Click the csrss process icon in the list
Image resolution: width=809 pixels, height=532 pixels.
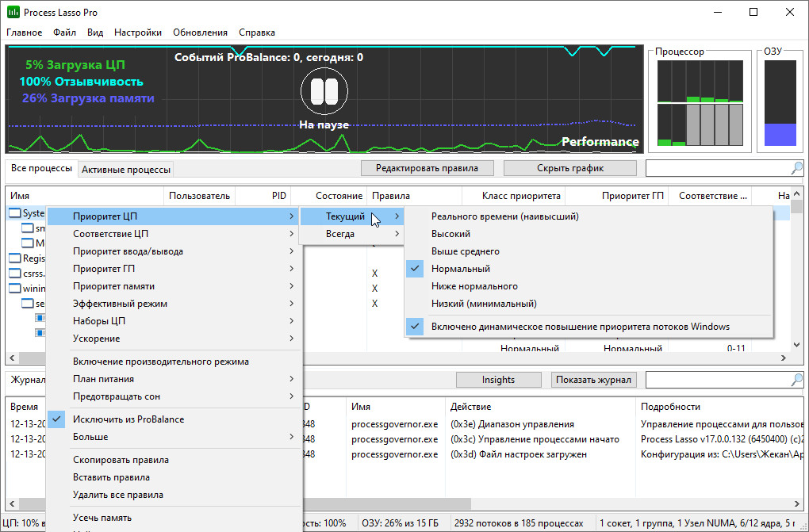(15, 273)
